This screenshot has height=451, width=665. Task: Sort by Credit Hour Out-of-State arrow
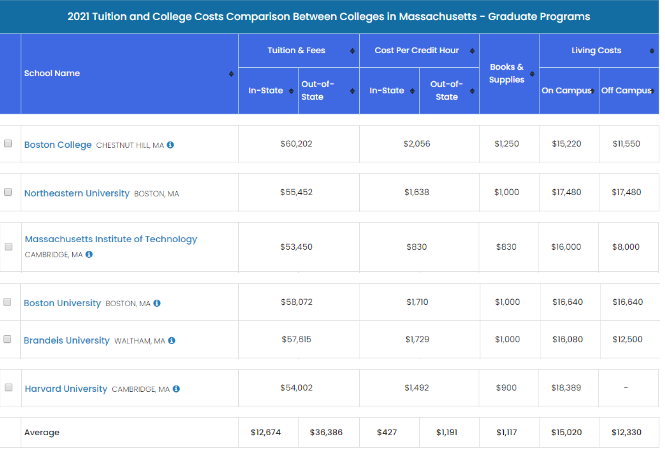point(472,91)
